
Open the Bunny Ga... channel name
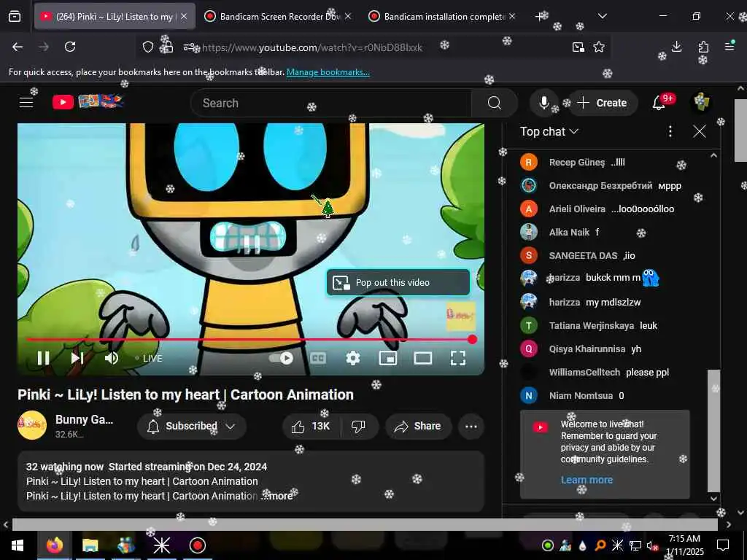click(84, 419)
